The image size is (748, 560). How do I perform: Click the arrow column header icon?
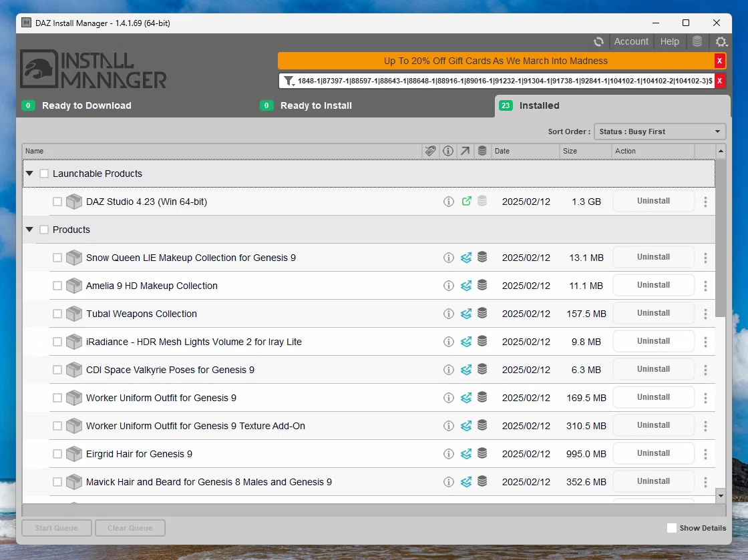465,151
